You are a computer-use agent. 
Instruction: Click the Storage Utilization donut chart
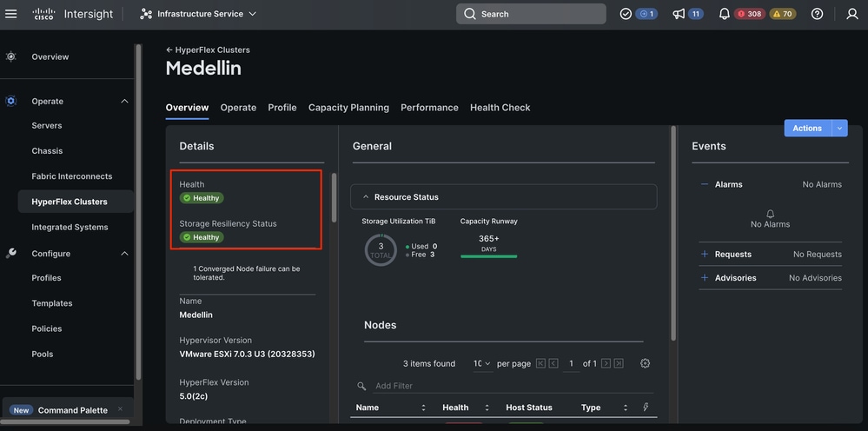click(381, 250)
